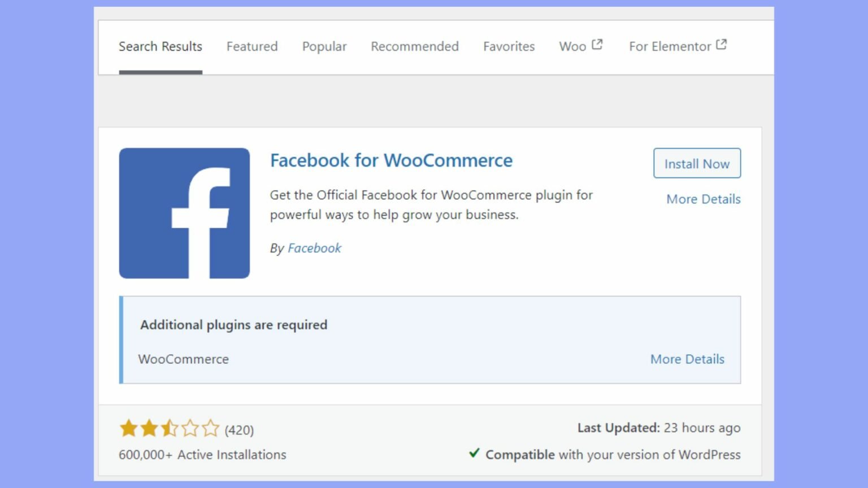The image size is (868, 488).
Task: Click the Install Now button
Action: click(x=697, y=163)
